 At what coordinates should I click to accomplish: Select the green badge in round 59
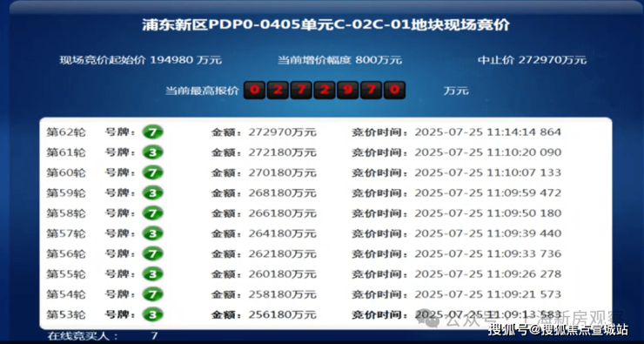153,192
